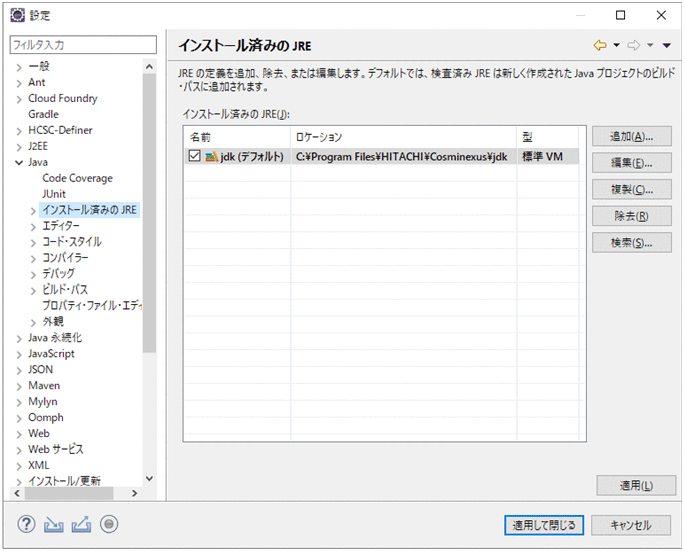The height and width of the screenshot is (552, 685).
Task: Select Mylyn in the tree
Action: (42, 402)
